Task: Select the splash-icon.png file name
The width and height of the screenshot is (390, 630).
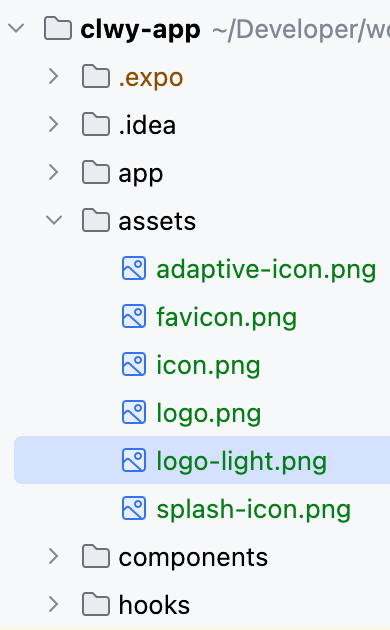Action: (x=254, y=510)
